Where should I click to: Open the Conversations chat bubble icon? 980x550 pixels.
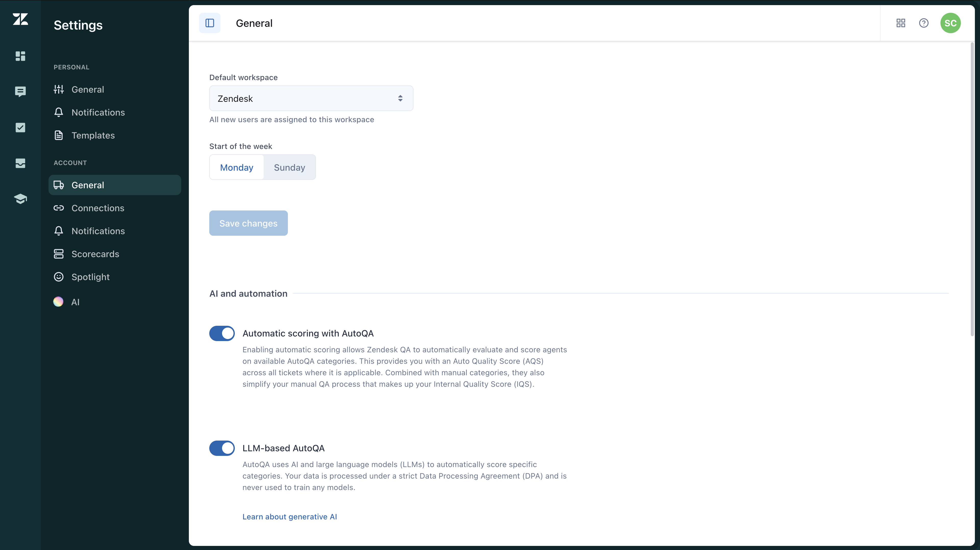[x=20, y=91]
